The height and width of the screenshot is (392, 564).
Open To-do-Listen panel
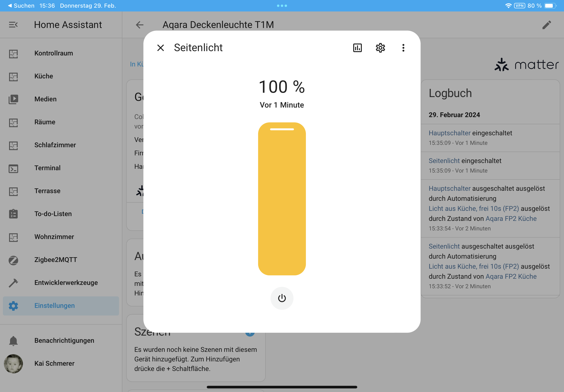pyautogui.click(x=53, y=214)
